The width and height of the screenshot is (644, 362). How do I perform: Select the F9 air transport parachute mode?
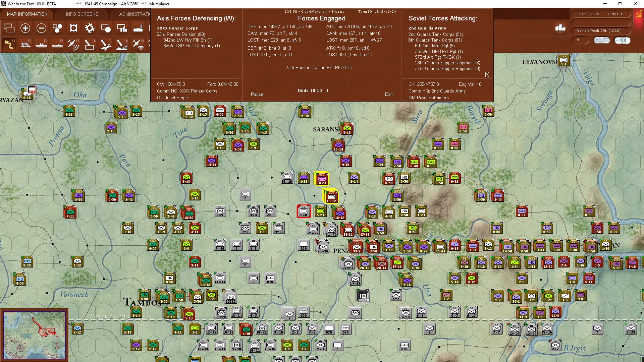pyautogui.click(x=138, y=44)
